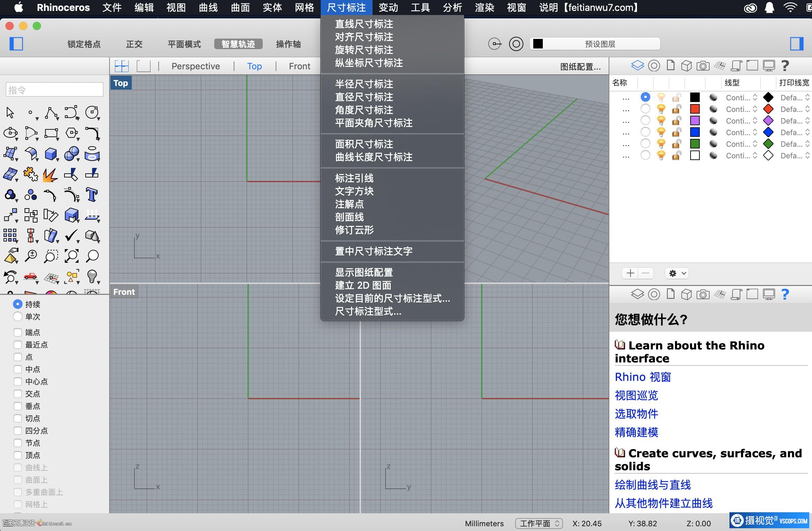812x531 pixels.
Task: Select the text object T tool
Action: coord(91,195)
